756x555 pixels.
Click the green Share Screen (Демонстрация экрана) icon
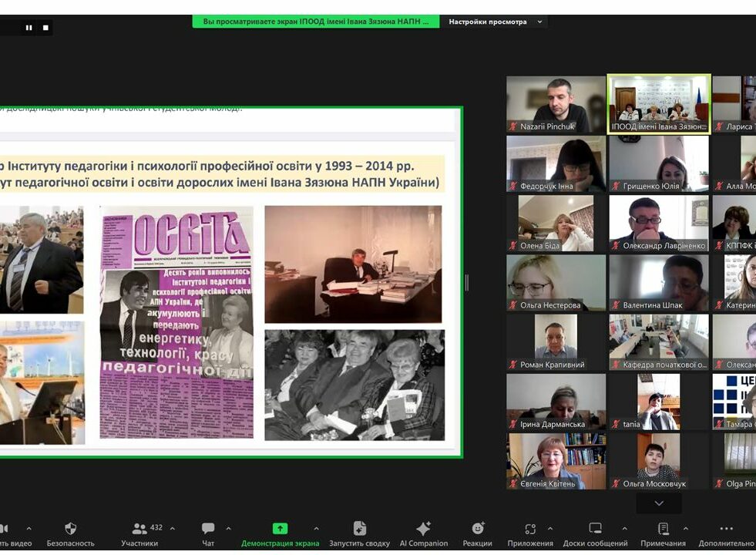pyautogui.click(x=280, y=529)
